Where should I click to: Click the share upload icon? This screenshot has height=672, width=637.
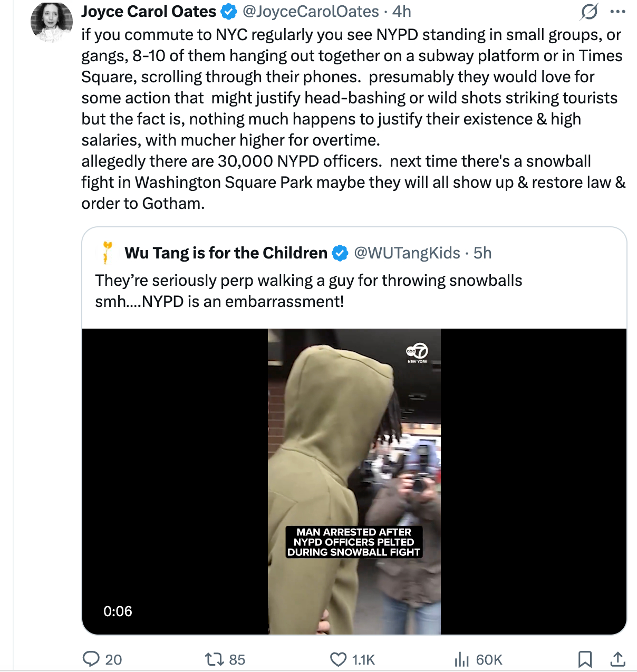617,659
